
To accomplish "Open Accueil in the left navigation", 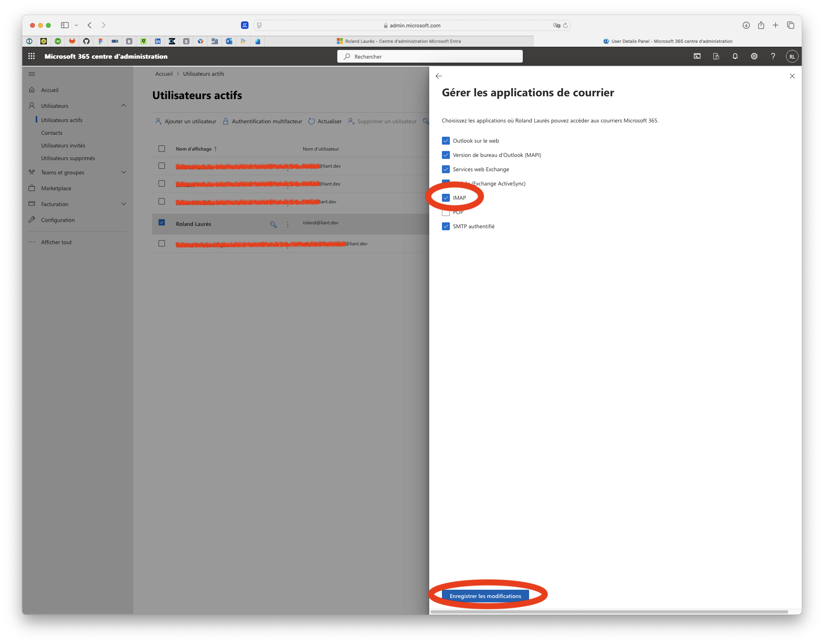I will pyautogui.click(x=50, y=90).
